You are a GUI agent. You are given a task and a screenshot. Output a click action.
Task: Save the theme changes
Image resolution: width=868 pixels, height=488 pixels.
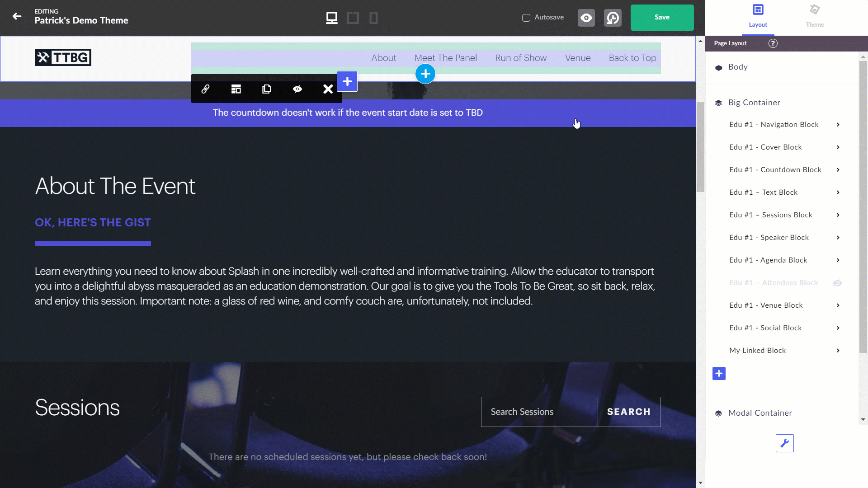coord(662,18)
